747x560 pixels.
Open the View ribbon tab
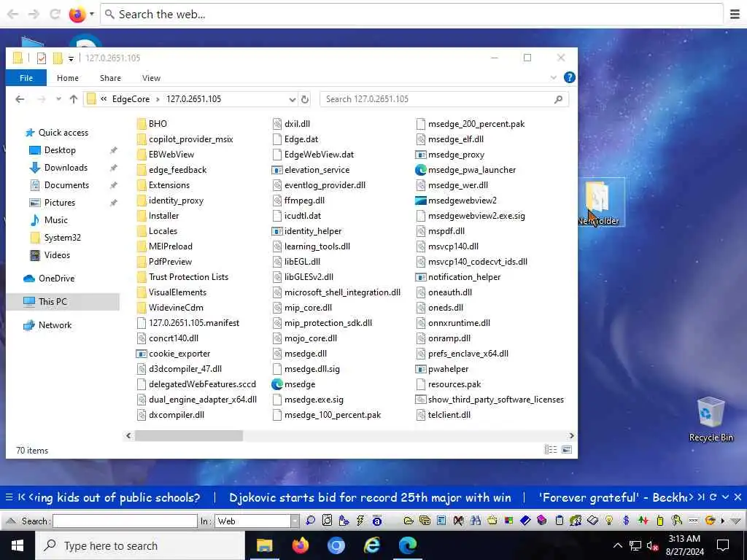tap(151, 77)
